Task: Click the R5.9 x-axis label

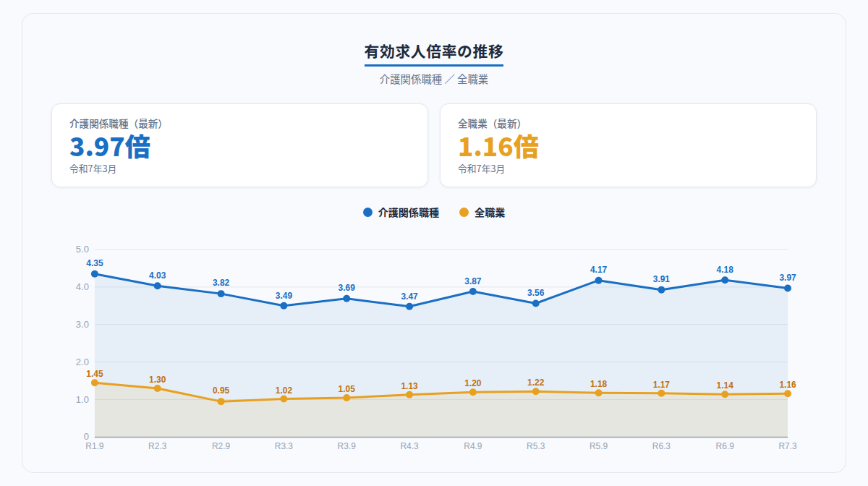Action: pos(599,446)
